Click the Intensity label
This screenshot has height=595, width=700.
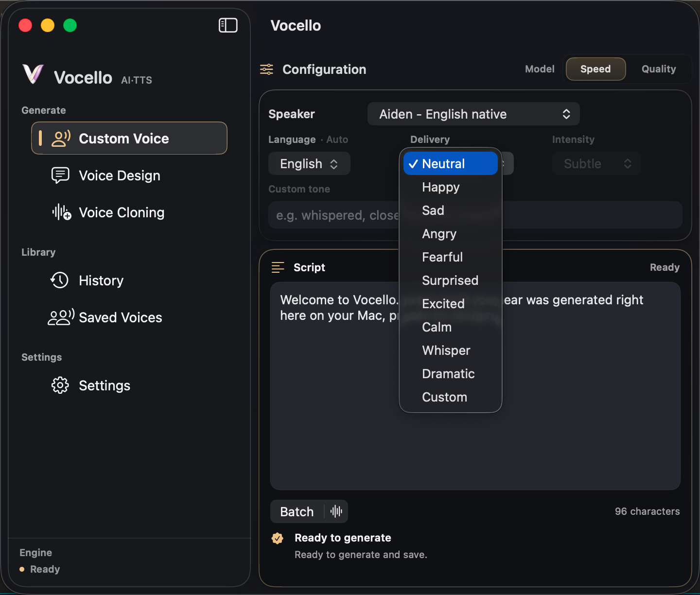573,140
